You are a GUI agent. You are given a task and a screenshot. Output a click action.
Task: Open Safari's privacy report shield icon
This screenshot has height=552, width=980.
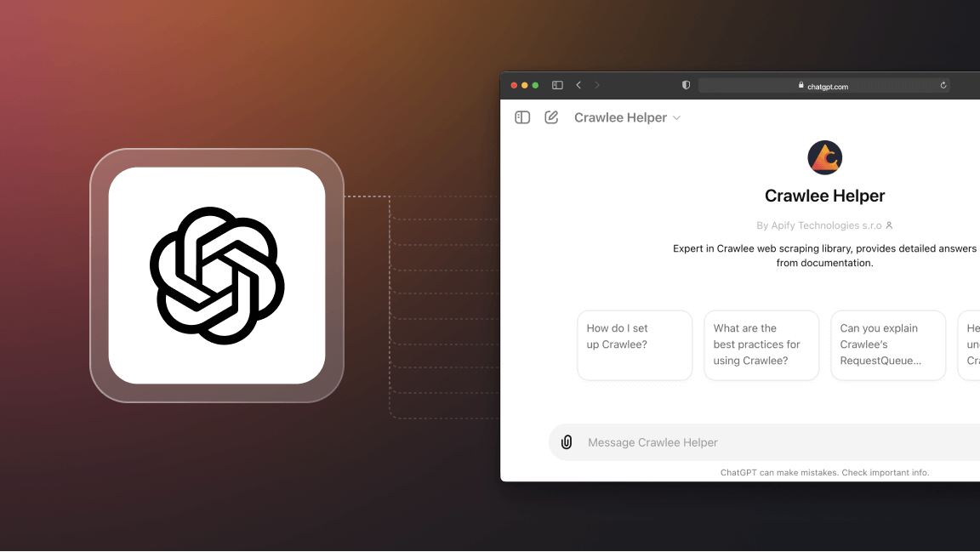686,85
